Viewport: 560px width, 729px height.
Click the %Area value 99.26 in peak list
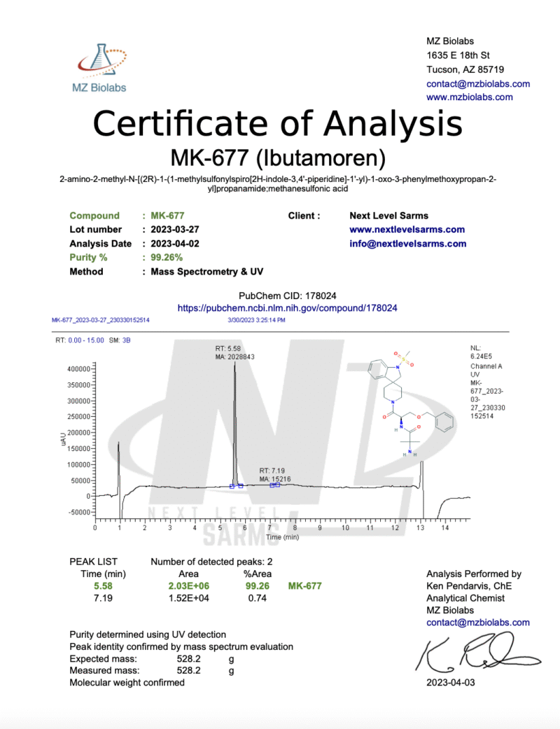coord(258,586)
